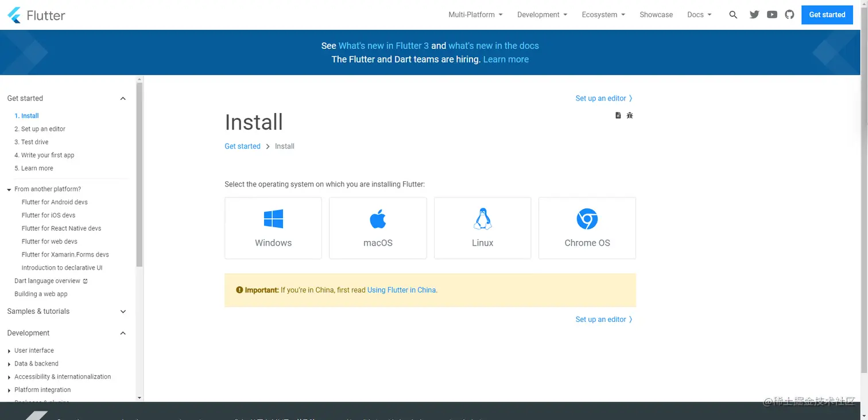Click the Learn more hiring link
Viewport: 868px width, 420px height.
(x=506, y=60)
